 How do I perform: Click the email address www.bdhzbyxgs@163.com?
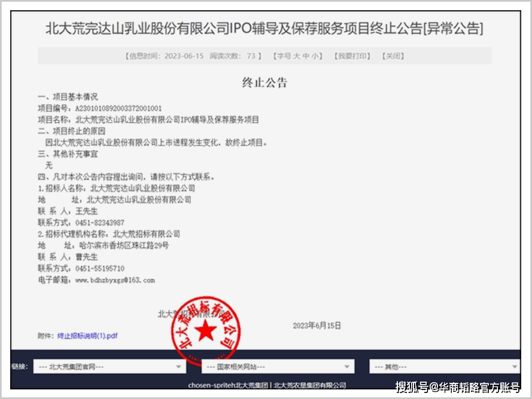[114, 280]
